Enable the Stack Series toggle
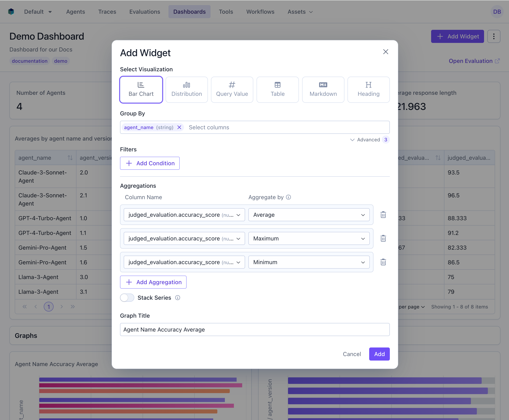The height and width of the screenshot is (420, 509). 127,298
